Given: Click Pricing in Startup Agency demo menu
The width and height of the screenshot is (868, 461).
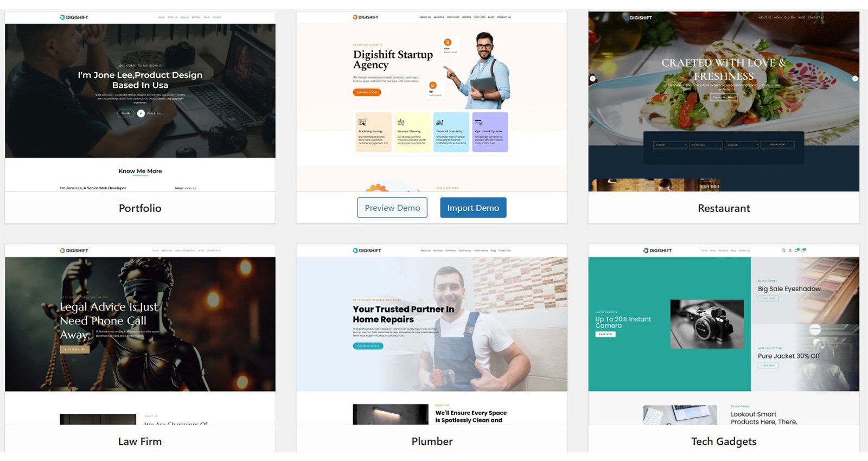Looking at the screenshot, I should coord(467,17).
